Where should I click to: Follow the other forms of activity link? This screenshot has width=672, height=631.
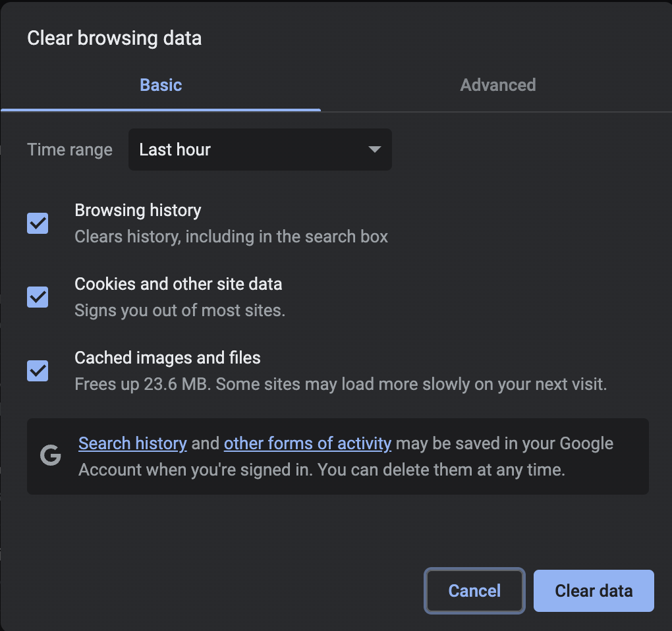pyautogui.click(x=307, y=443)
